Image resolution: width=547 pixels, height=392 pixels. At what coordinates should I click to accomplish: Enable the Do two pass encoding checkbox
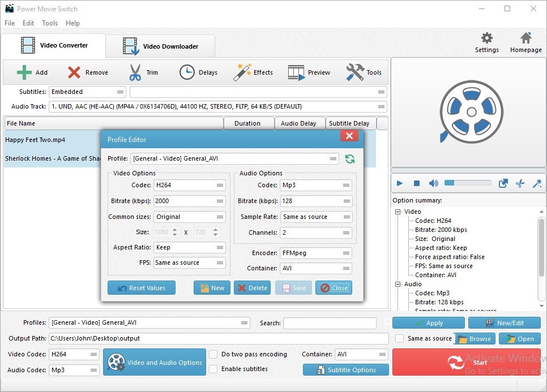(213, 355)
